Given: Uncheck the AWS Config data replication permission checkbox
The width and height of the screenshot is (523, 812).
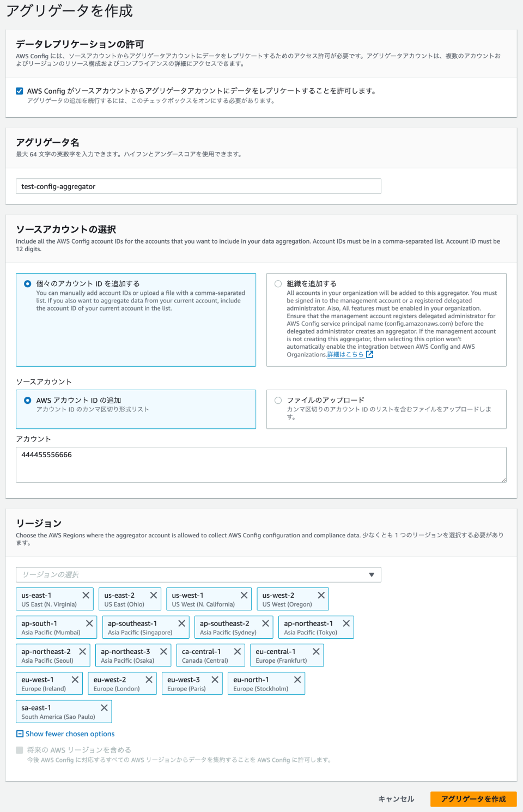Looking at the screenshot, I should [x=20, y=91].
